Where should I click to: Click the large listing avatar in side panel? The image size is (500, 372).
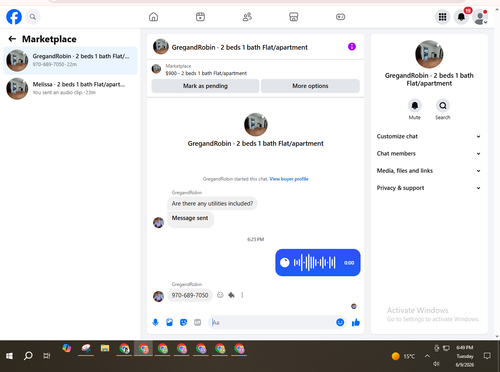point(429,54)
